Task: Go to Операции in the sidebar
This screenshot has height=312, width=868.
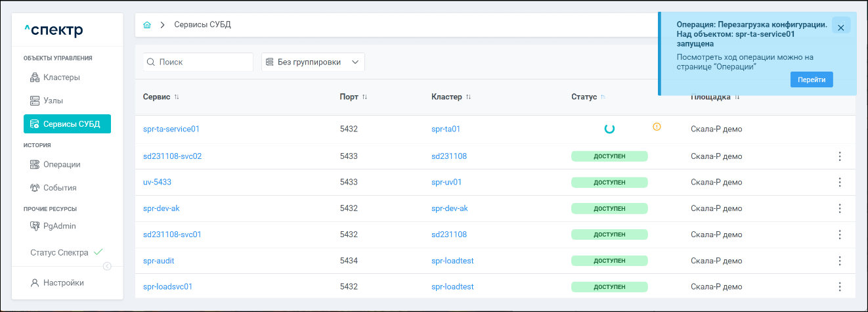Action: [x=62, y=164]
